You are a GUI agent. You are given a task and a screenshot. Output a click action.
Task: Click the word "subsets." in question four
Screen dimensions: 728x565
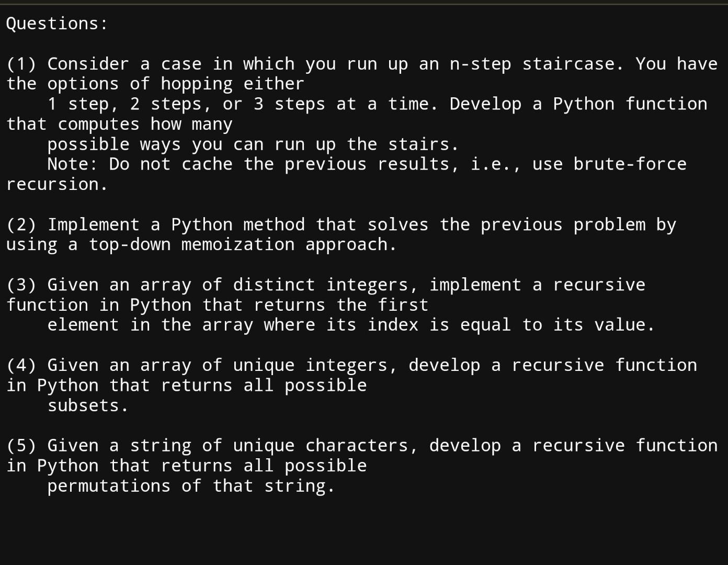pos(88,405)
